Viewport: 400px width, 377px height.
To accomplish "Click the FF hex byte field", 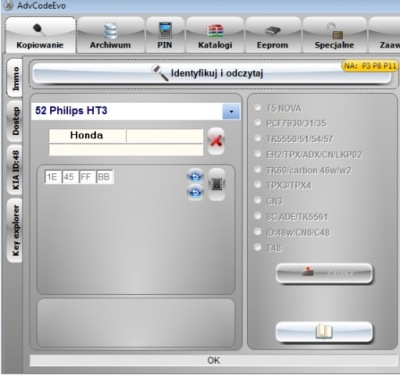I will click(87, 177).
